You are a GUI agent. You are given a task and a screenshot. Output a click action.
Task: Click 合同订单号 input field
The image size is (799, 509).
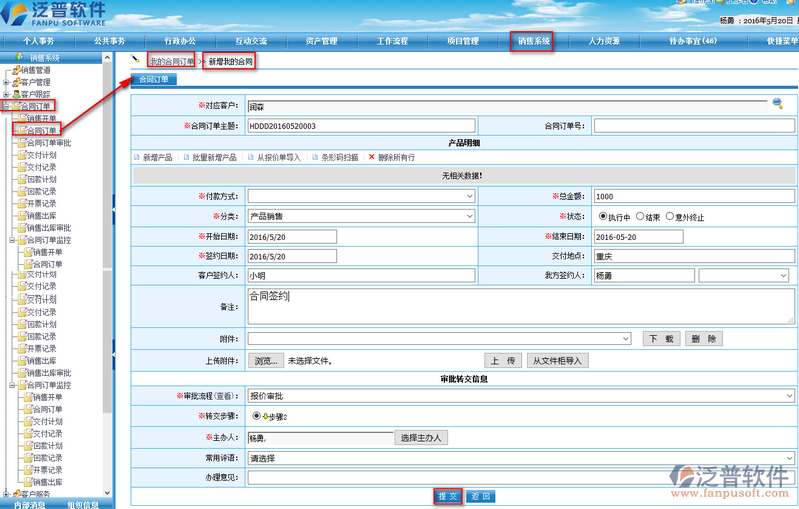tap(693, 126)
